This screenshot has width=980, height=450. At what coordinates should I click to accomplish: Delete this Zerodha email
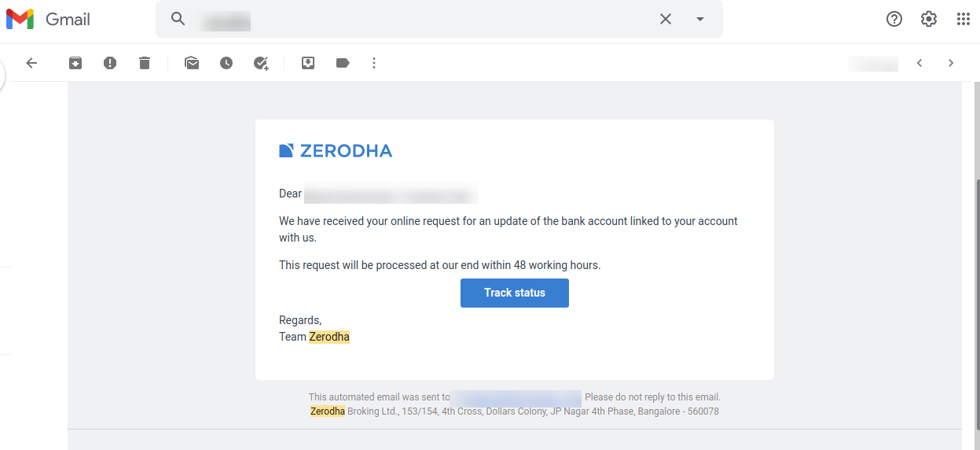tap(145, 63)
